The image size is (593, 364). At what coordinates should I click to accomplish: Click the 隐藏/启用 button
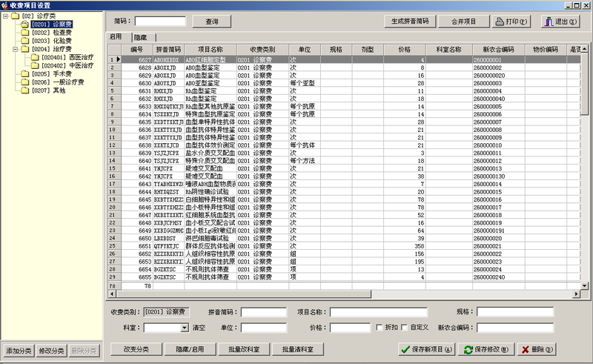[190, 349]
